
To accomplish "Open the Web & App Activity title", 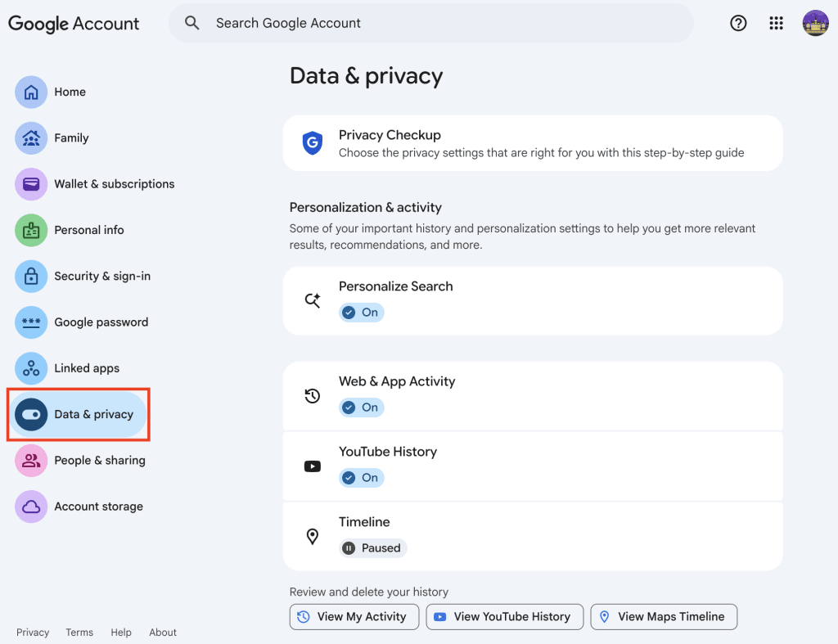I will [397, 381].
